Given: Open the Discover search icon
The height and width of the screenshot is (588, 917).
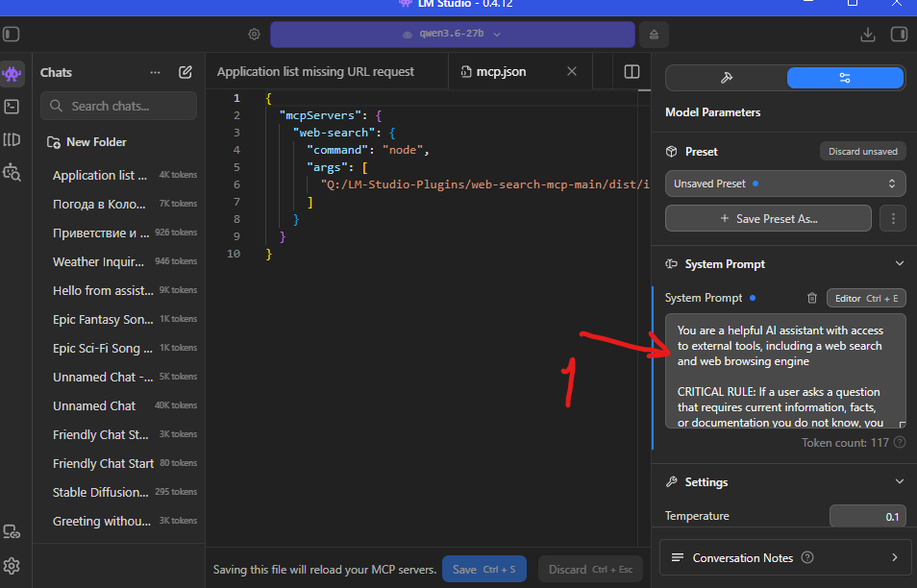Looking at the screenshot, I should pos(12,173).
